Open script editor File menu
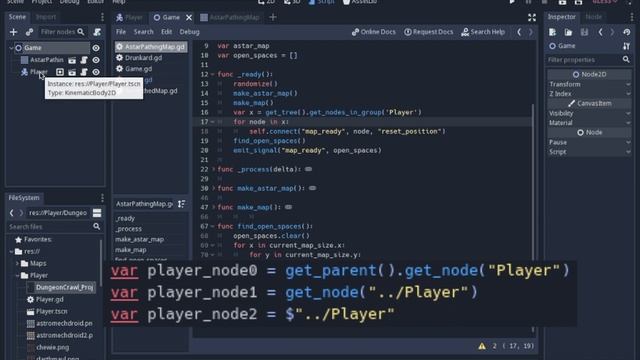The width and height of the screenshot is (640, 360). tap(121, 32)
